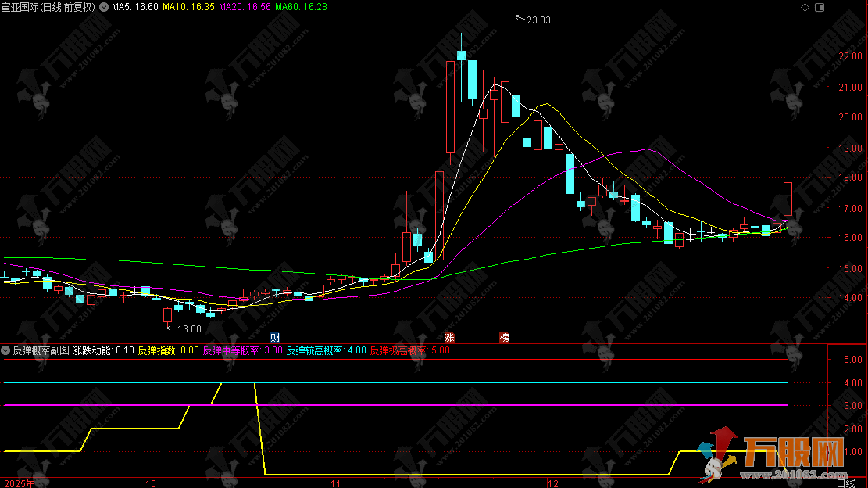The image size is (868, 488).
Task: Open the 日线 period selector at bottom right
Action: click(x=846, y=482)
